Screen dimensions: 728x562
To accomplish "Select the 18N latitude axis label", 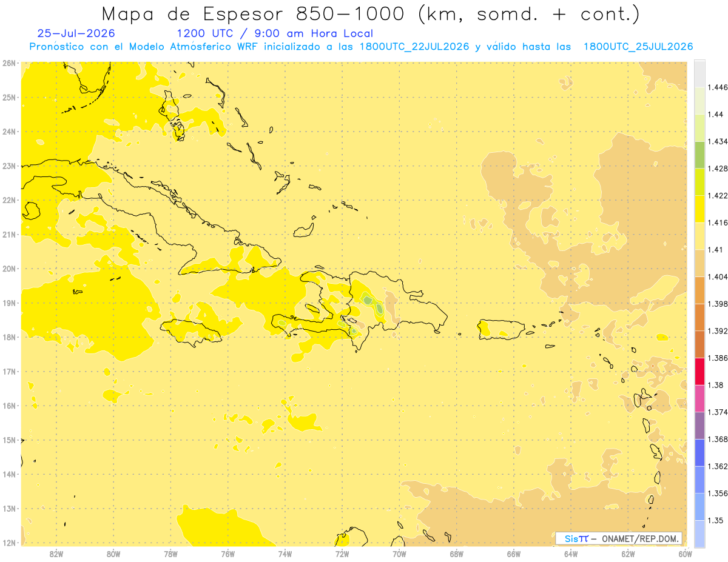I will click(10, 337).
